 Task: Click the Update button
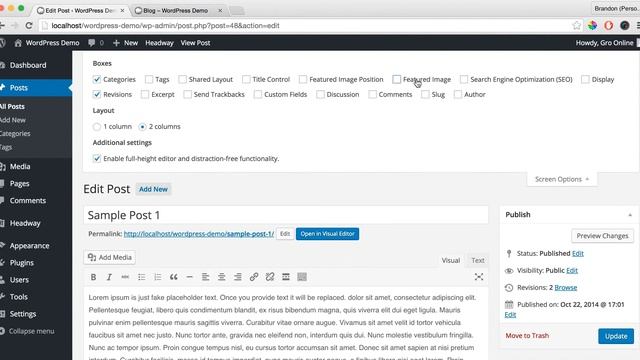(x=616, y=336)
